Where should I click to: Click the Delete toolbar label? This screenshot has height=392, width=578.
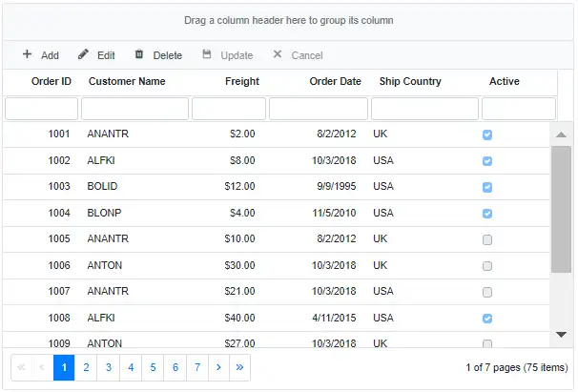168,55
